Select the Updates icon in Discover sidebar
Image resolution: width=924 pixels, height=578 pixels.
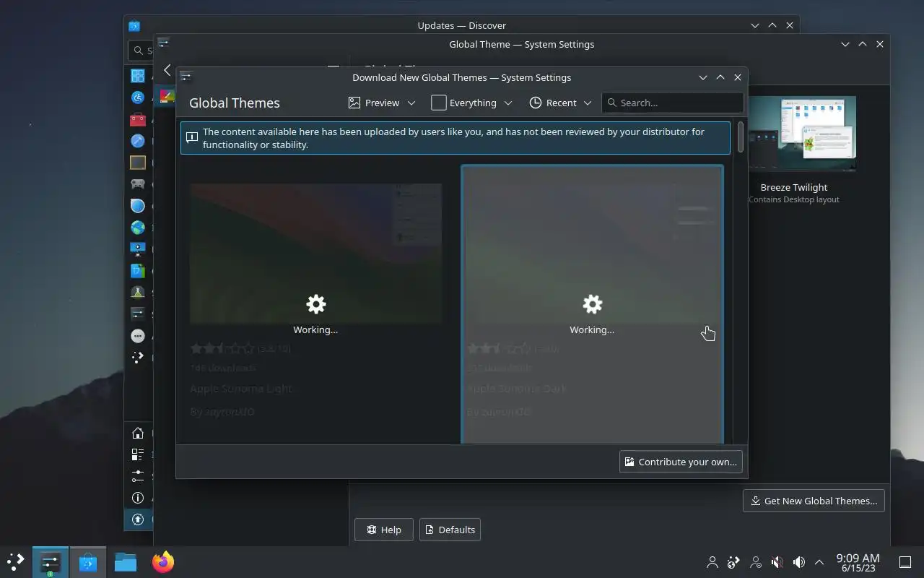click(138, 519)
